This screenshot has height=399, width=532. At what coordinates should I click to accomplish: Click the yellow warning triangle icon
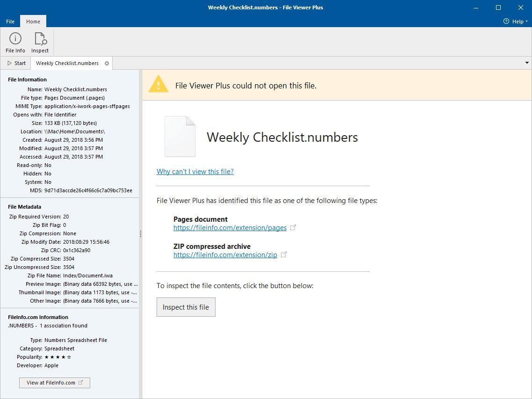pyautogui.click(x=158, y=85)
